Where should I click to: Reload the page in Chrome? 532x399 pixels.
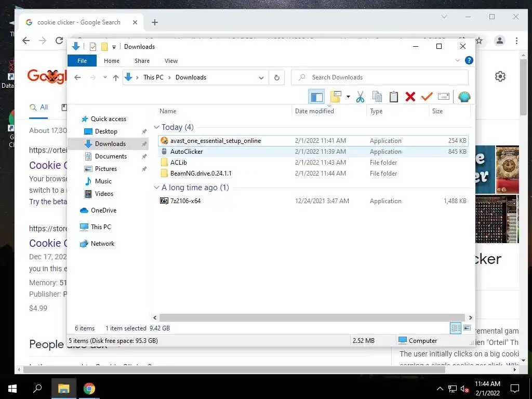point(59,41)
